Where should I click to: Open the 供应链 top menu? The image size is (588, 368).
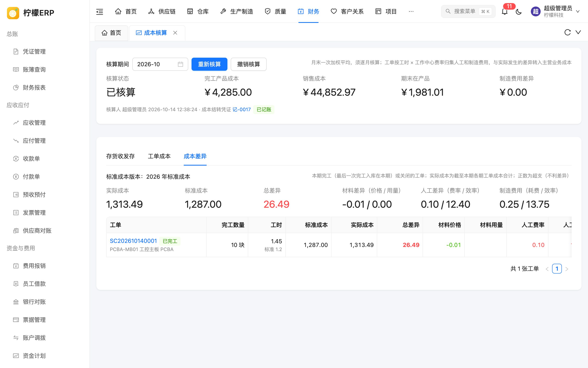[x=162, y=11]
